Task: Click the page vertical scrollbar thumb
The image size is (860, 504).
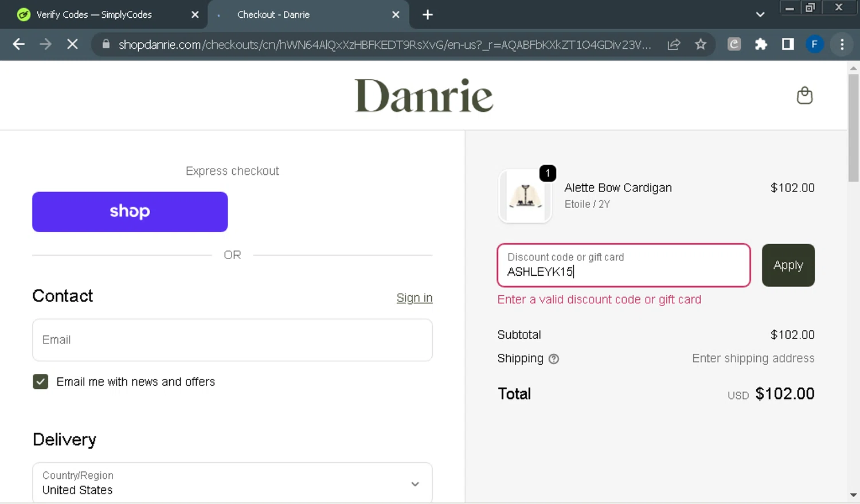Action: point(853,127)
